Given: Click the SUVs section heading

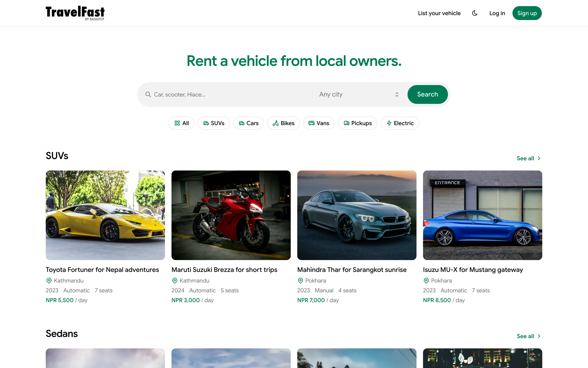Looking at the screenshot, I should [x=57, y=156].
